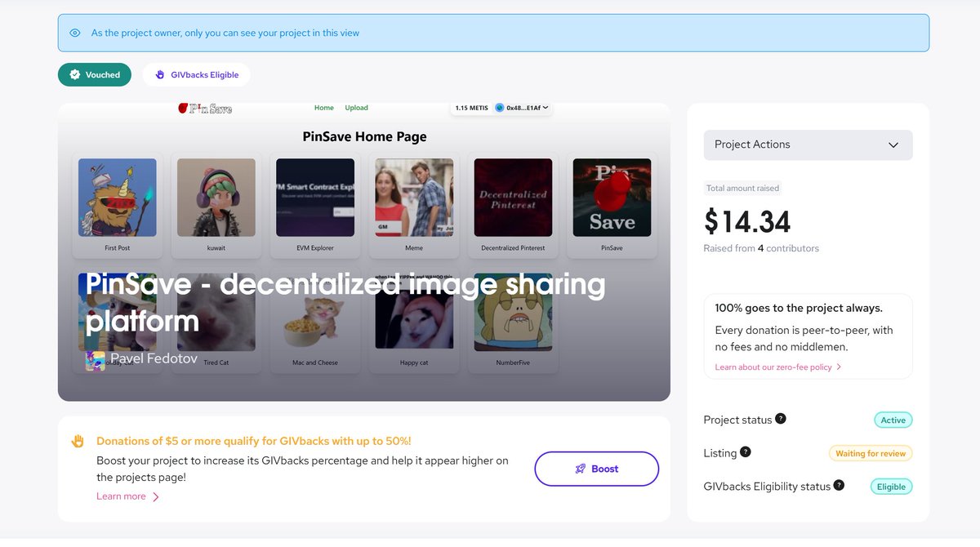The image size is (980, 547).
Task: Click the Project status help icon
Action: (x=781, y=419)
